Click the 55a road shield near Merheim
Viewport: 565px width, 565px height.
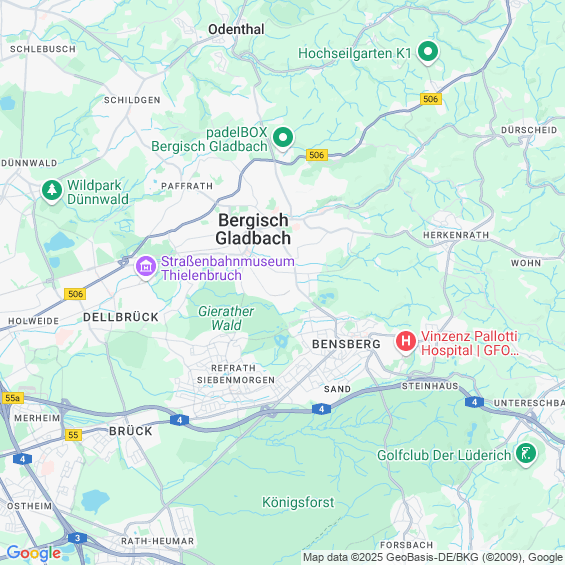click(13, 398)
